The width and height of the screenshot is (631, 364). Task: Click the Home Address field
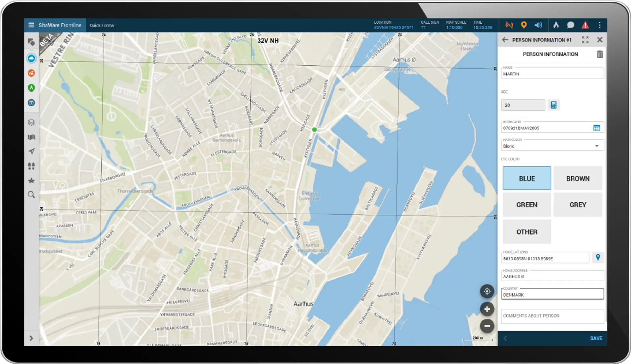pos(552,276)
